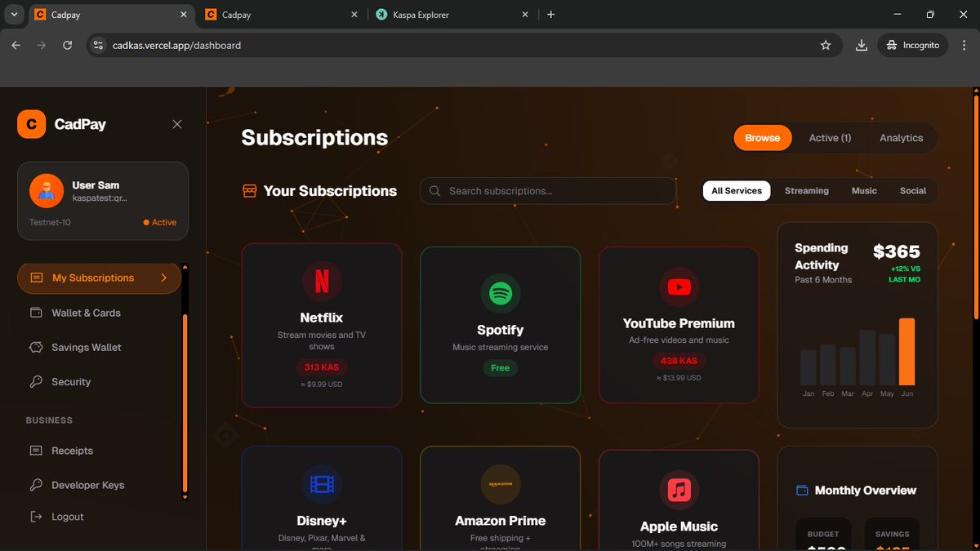The height and width of the screenshot is (551, 980).
Task: Expand My Subscriptions chevron arrow
Action: [163, 278]
